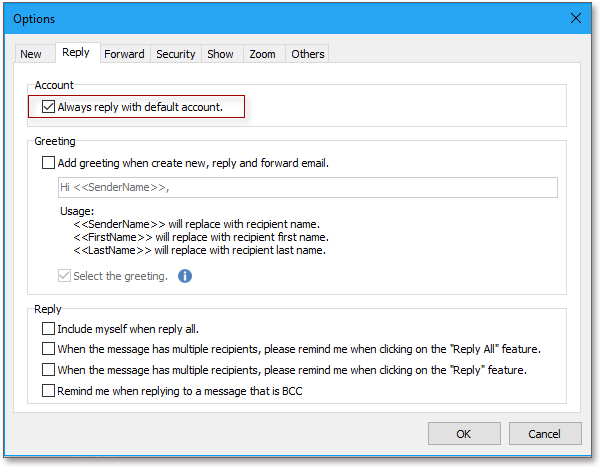Open the Forward tab
Viewport: 601px width, 468px height.
point(124,54)
